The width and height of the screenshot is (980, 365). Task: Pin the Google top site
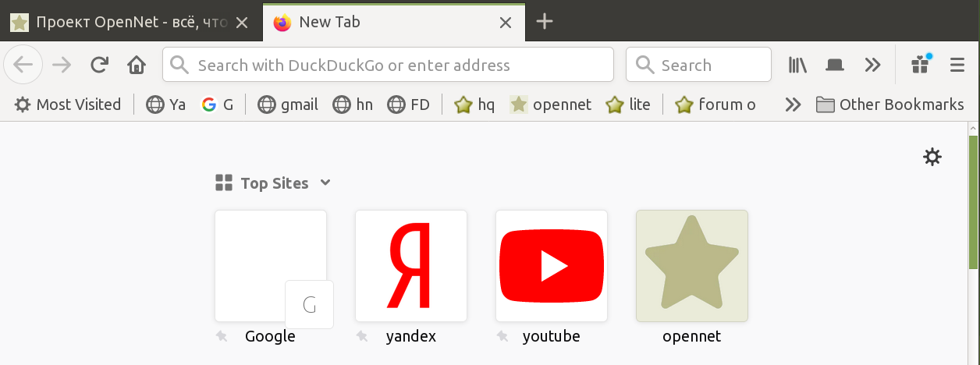click(x=222, y=337)
